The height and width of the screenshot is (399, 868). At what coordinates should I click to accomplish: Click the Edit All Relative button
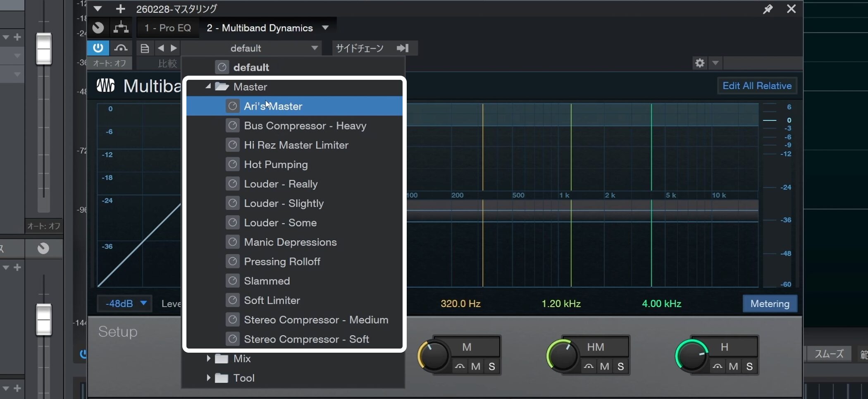click(x=757, y=86)
